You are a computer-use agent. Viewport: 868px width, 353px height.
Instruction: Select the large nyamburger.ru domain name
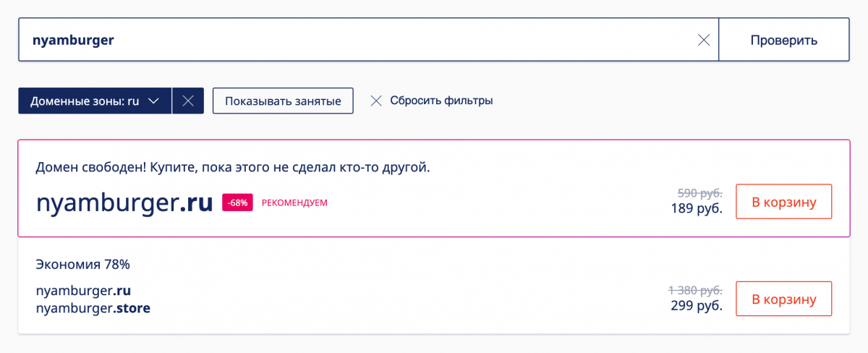point(124,203)
